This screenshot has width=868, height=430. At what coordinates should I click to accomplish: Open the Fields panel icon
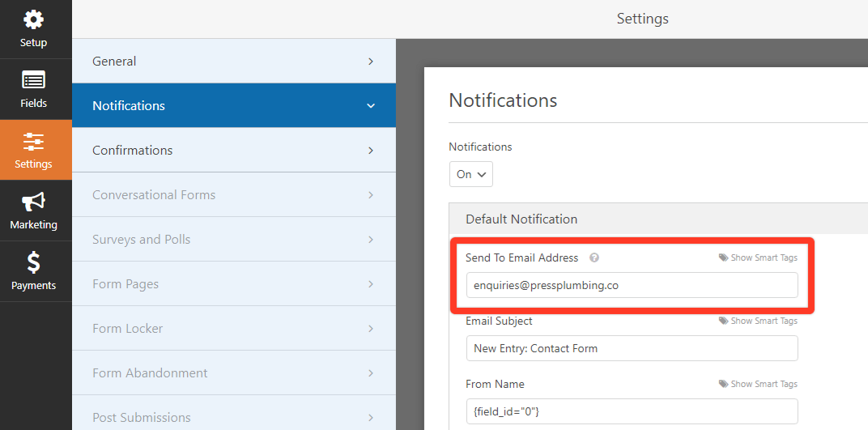33,80
